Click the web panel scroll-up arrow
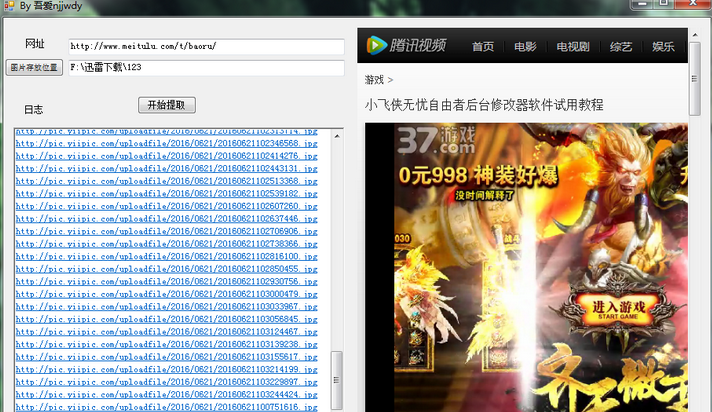The width and height of the screenshot is (712, 412). click(x=695, y=35)
